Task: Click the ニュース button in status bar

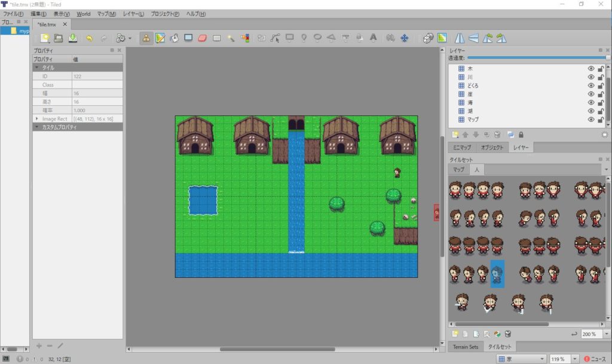Action: pyautogui.click(x=595, y=359)
